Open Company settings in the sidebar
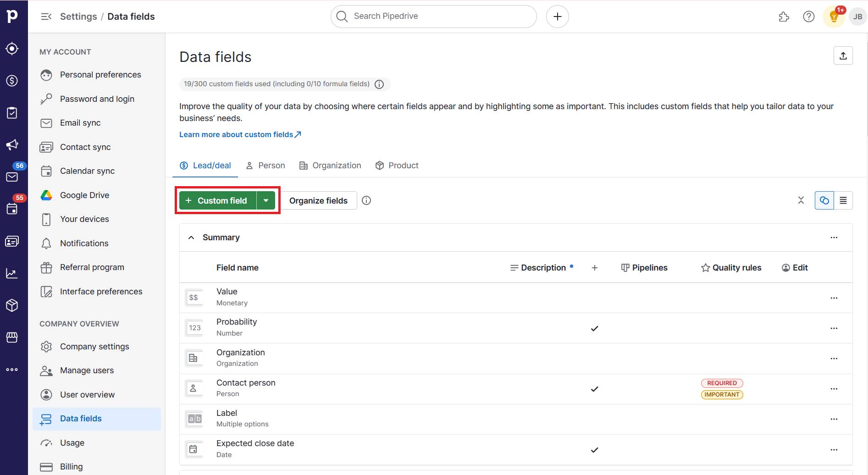 coord(94,347)
